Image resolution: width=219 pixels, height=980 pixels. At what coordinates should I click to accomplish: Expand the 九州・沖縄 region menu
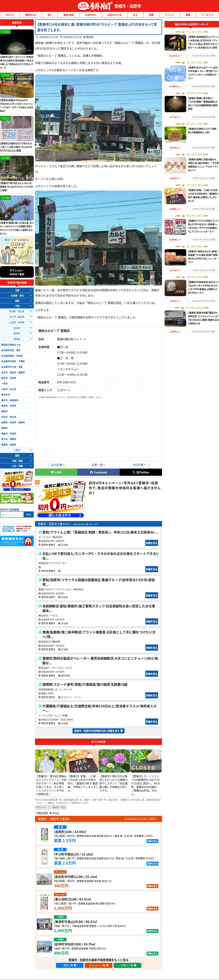17,466
